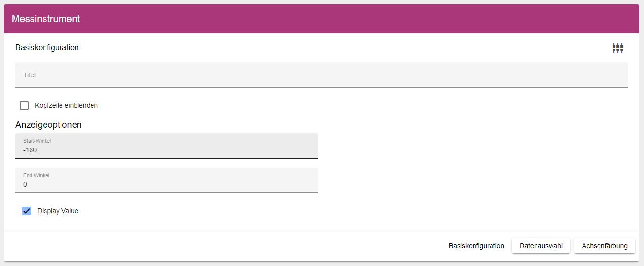
Task: Place cursor on the -180 value
Action: (30, 150)
